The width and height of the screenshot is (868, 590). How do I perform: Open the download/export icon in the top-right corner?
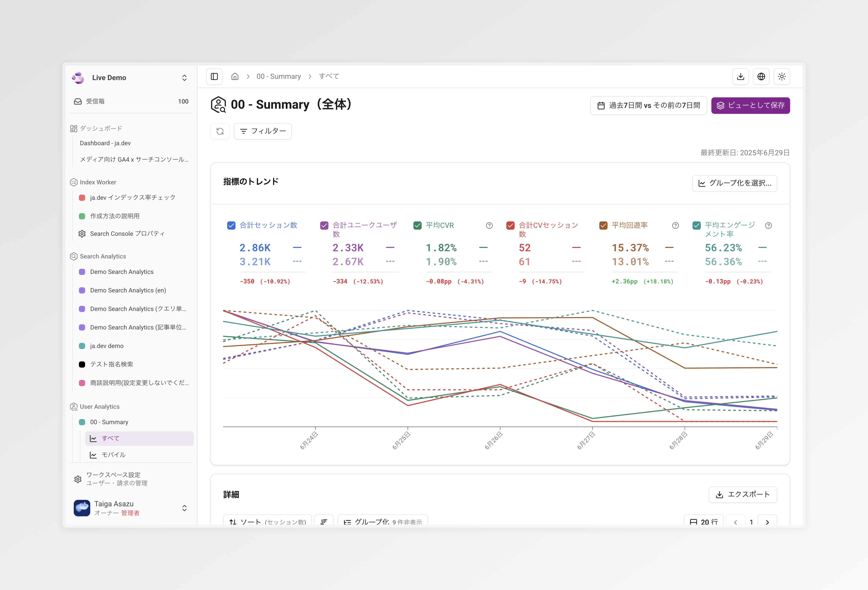(x=741, y=76)
